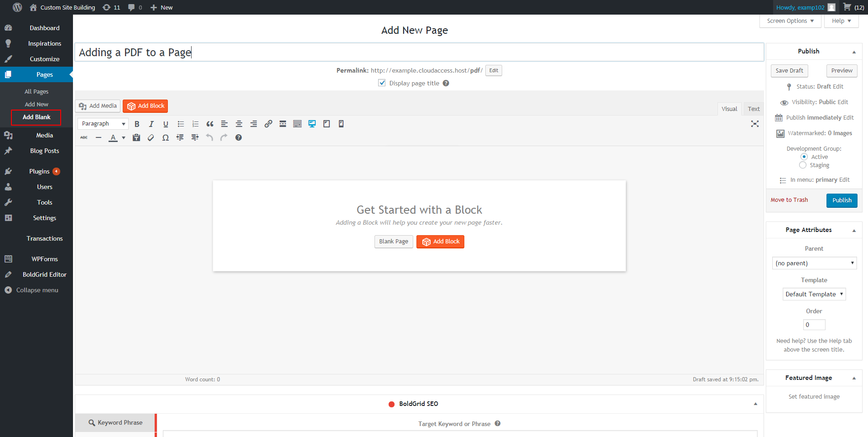Insert or edit link
The height and width of the screenshot is (437, 868).
pos(268,124)
